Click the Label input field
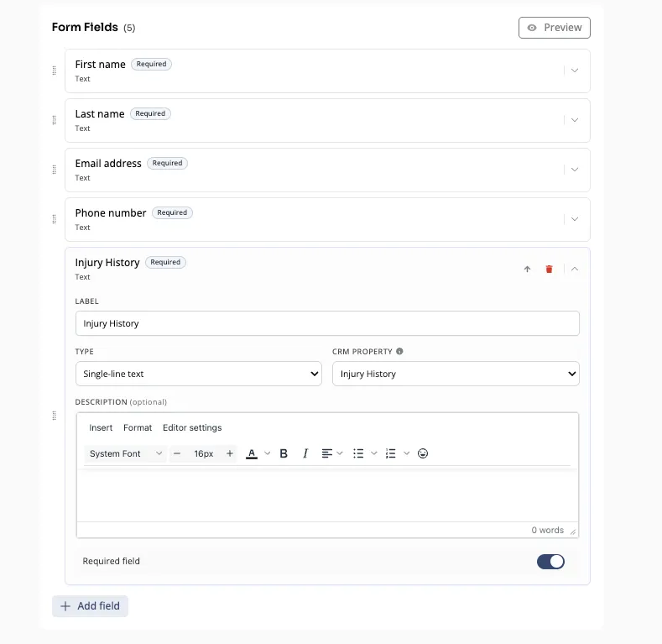Viewport: 662px width, 644px height. click(x=327, y=323)
